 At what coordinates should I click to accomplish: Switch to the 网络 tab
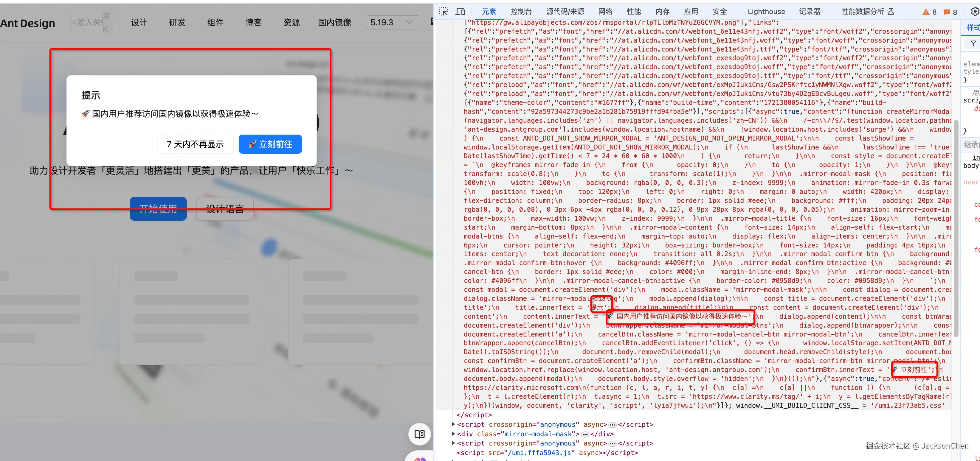(x=605, y=12)
